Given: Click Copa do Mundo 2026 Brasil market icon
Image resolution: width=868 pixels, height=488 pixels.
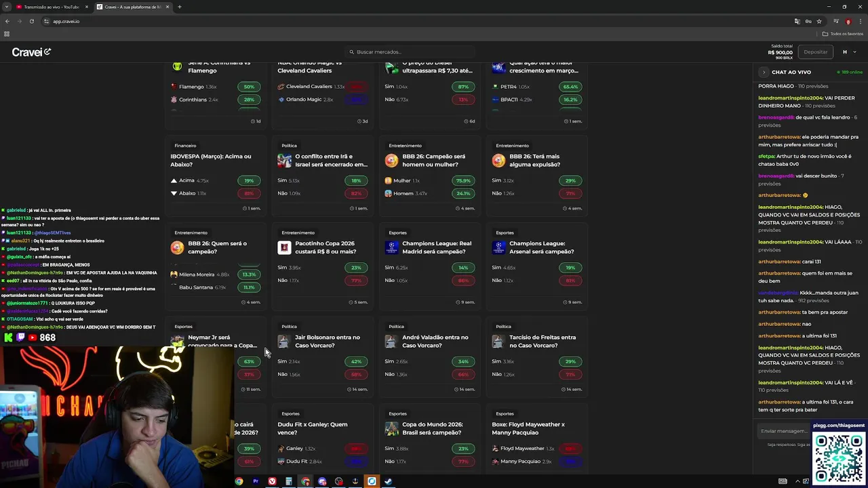Looking at the screenshot, I should point(391,429).
